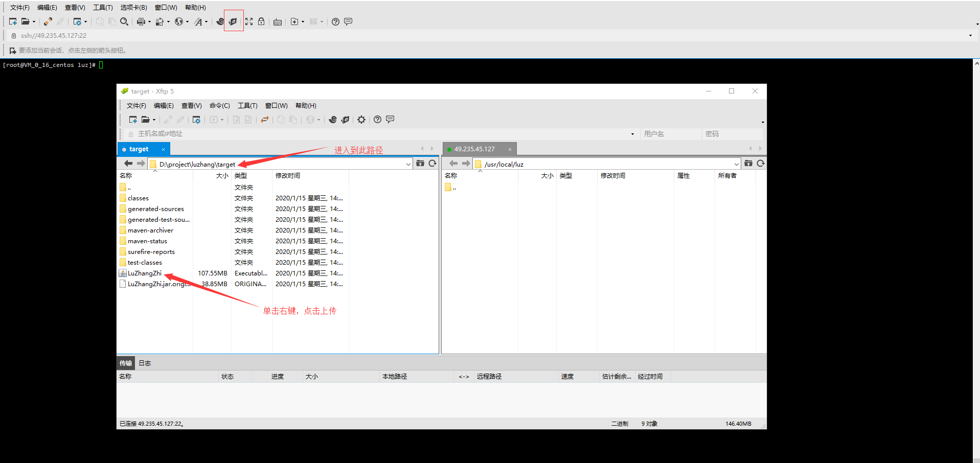Select the classes folder
The width and height of the screenshot is (980, 463).
(x=134, y=198)
